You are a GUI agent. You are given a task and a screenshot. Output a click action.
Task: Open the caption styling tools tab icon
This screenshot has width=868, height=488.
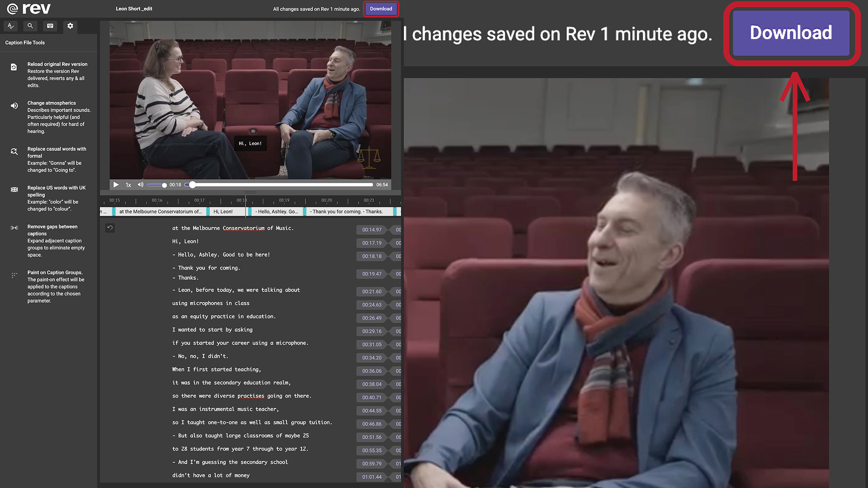pos(11,26)
